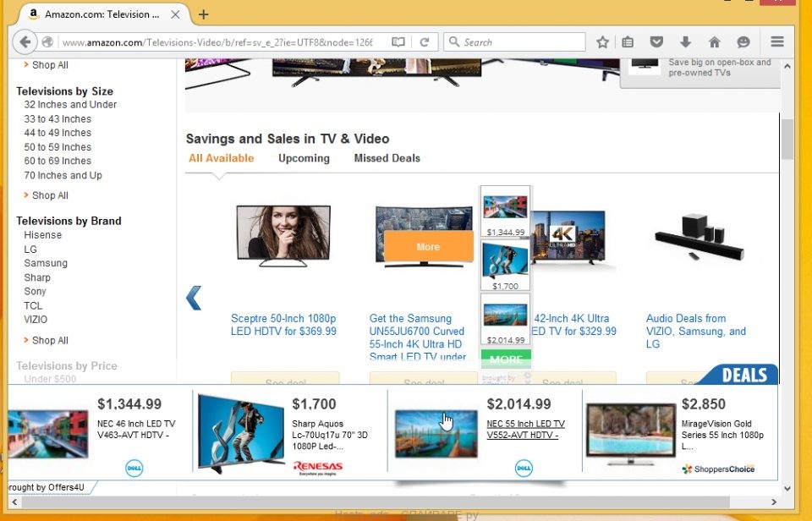Viewport: 812px width, 521px height.
Task: Switch to the Upcoming deals tab
Action: [304, 158]
